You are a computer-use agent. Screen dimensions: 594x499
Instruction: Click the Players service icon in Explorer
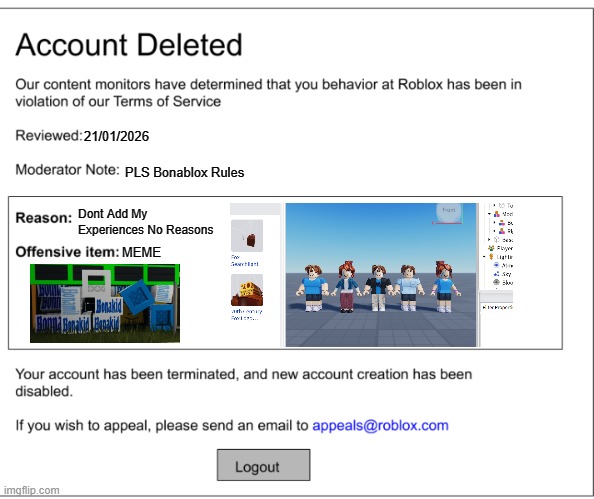tap(491, 248)
